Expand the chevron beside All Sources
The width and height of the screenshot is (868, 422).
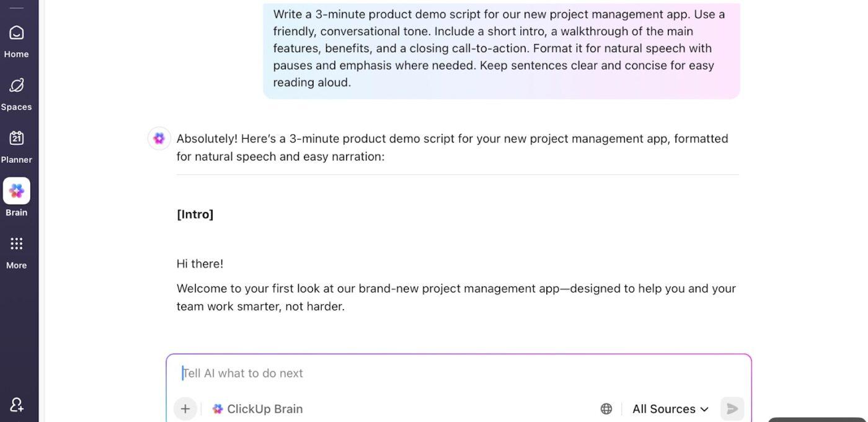[704, 409]
